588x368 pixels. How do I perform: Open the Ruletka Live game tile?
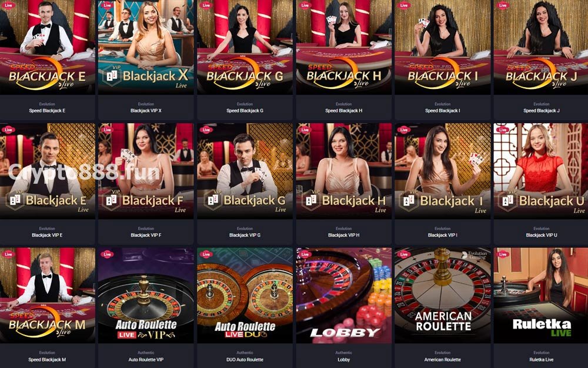tap(542, 295)
